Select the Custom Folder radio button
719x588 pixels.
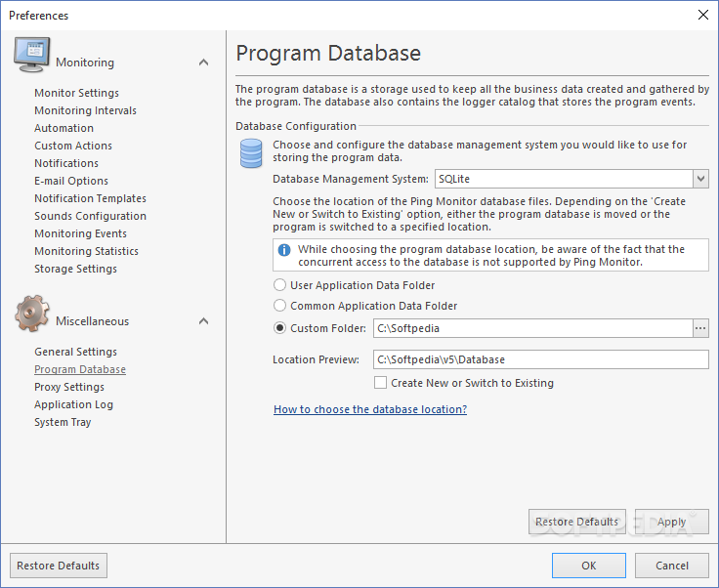[x=279, y=328]
